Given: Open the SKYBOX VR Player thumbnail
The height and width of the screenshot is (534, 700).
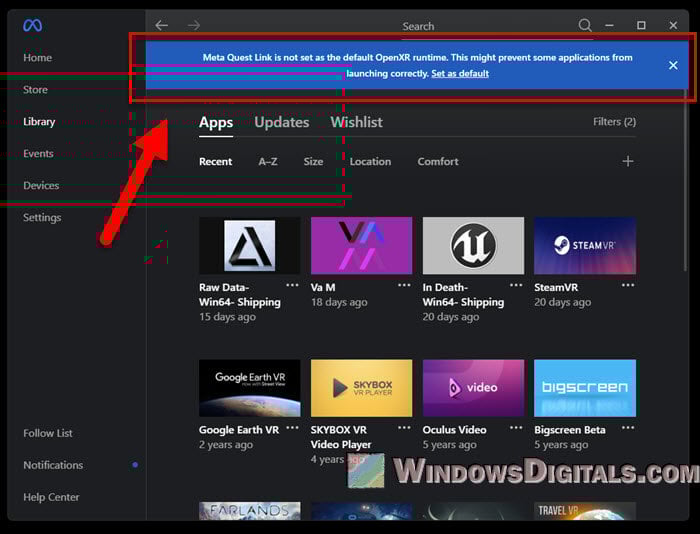Looking at the screenshot, I should pyautogui.click(x=362, y=388).
